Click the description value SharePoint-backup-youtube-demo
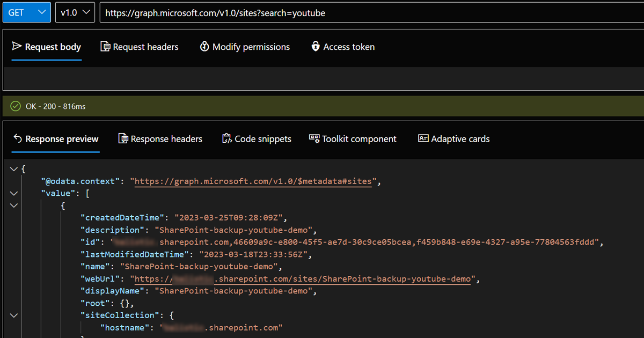644x338 pixels. (233, 230)
